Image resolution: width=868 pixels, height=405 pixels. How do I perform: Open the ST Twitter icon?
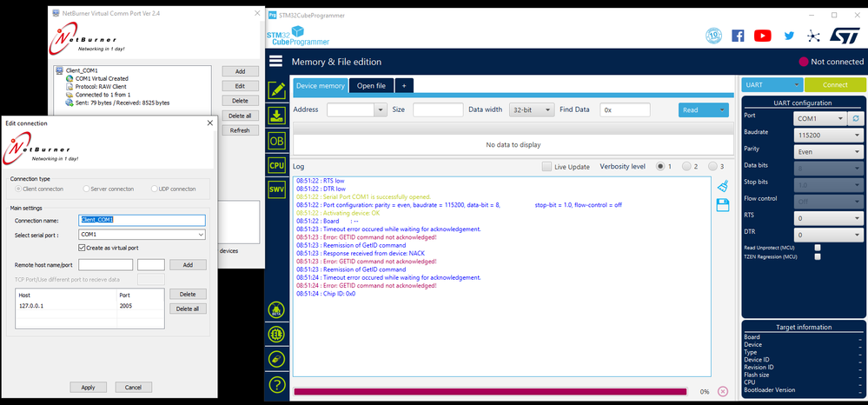[x=789, y=36]
